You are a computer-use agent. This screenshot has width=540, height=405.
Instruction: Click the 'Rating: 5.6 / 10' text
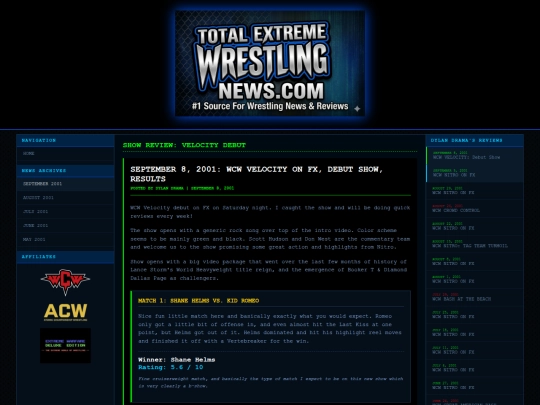[170, 367]
